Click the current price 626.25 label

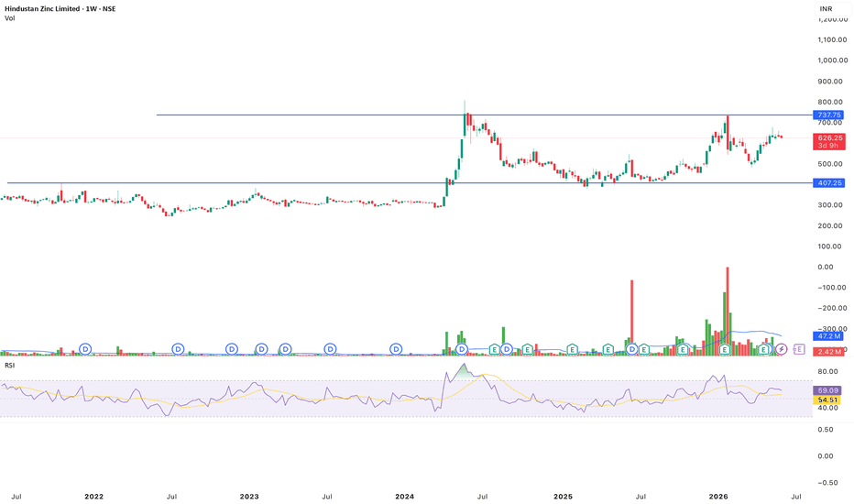click(x=829, y=138)
